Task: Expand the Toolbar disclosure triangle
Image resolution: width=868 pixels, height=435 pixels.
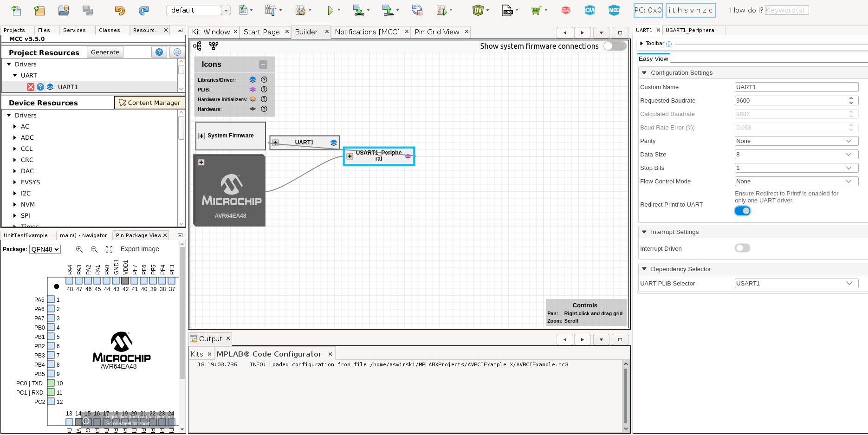Action: tap(641, 43)
